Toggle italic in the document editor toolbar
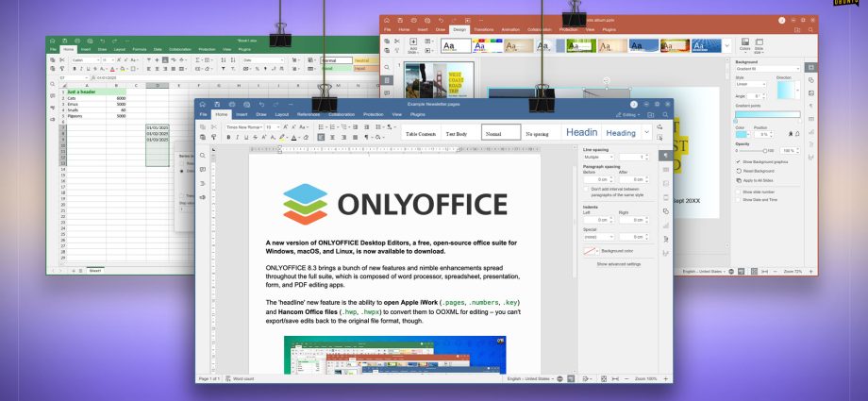868x401 pixels. click(238, 138)
